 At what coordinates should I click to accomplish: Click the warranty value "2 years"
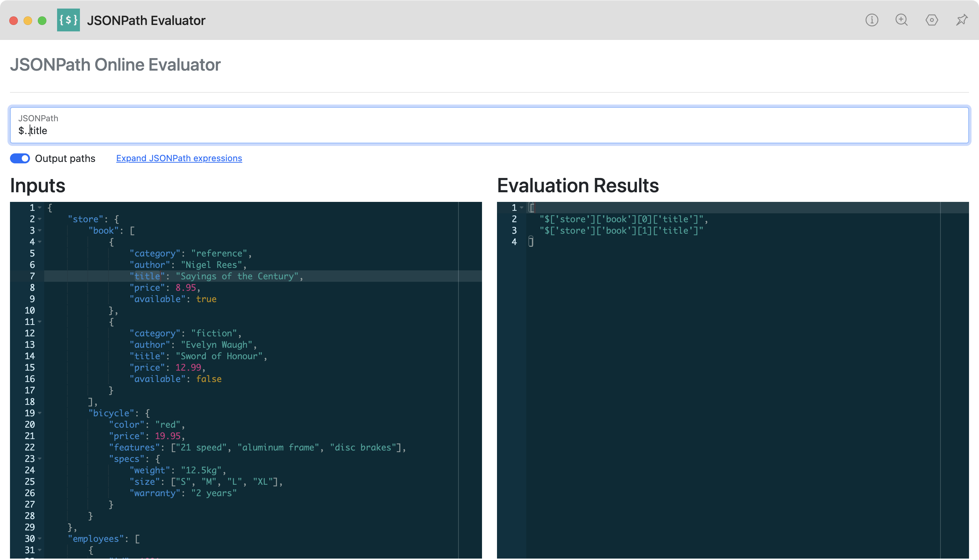click(214, 493)
